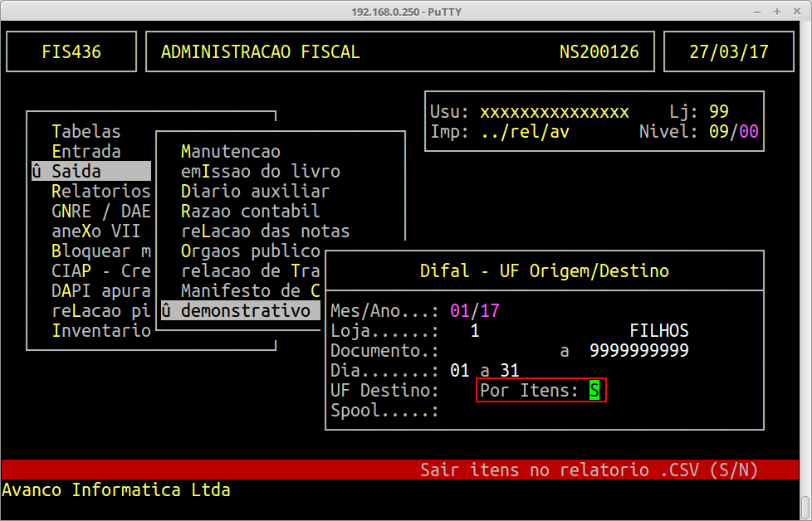812x521 pixels.
Task: Maximize the PuTTY window
Action: tap(777, 12)
